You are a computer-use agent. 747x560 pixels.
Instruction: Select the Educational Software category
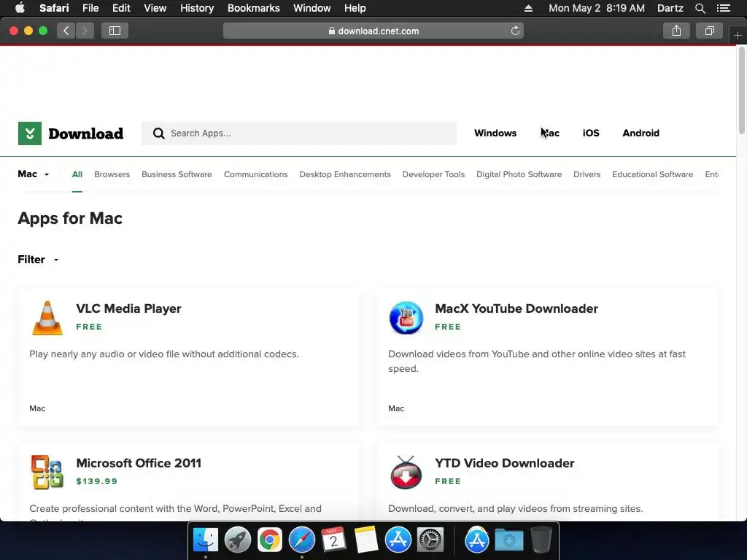pos(653,175)
